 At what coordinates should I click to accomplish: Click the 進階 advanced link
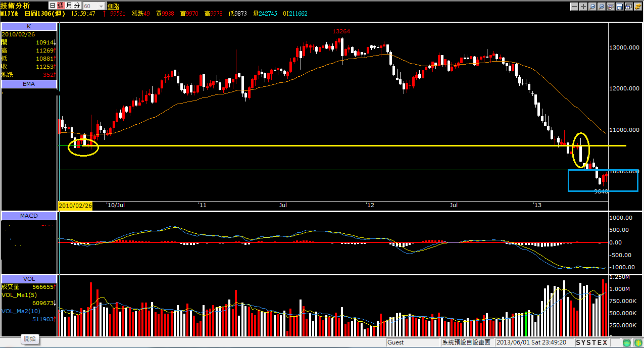[x=113, y=6]
